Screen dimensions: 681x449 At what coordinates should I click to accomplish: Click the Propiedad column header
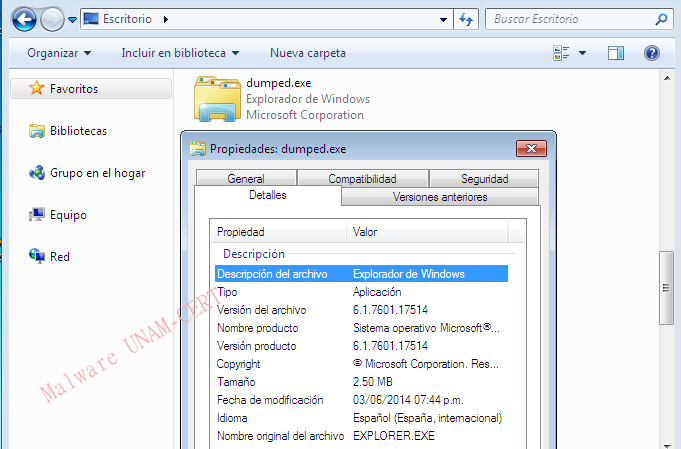[278, 232]
